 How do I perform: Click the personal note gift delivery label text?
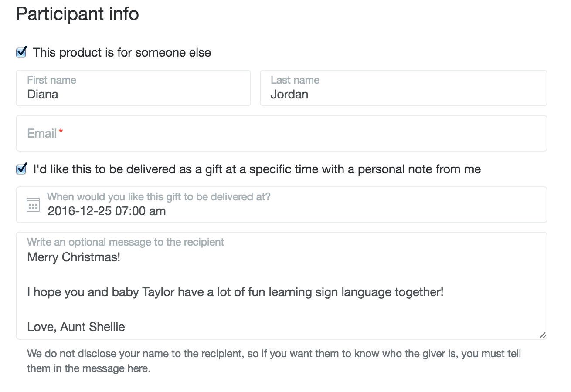pyautogui.click(x=257, y=169)
